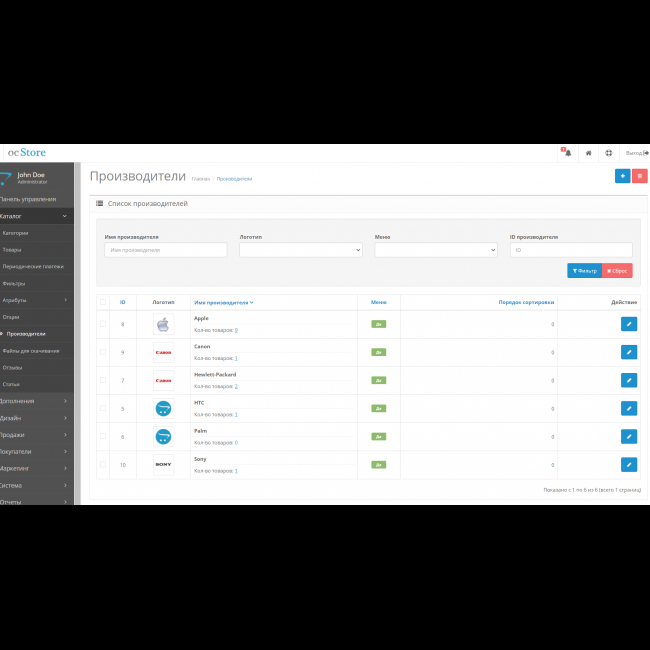This screenshot has width=650, height=650.
Task: Click the Apple logo thumbnail
Action: click(x=163, y=324)
